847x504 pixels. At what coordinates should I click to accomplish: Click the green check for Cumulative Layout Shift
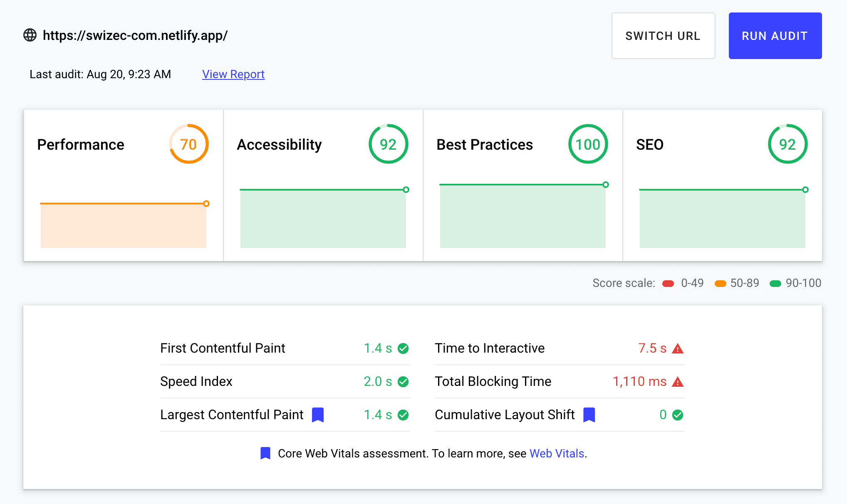click(678, 415)
